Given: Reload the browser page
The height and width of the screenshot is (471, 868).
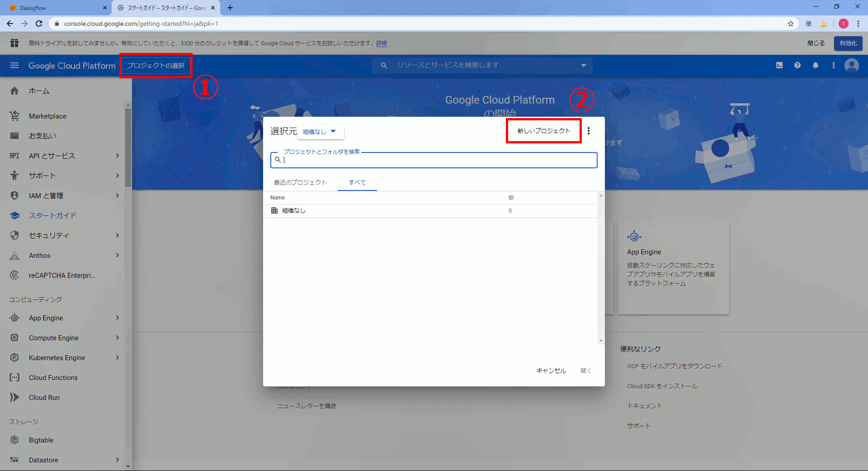Looking at the screenshot, I should coord(39,24).
